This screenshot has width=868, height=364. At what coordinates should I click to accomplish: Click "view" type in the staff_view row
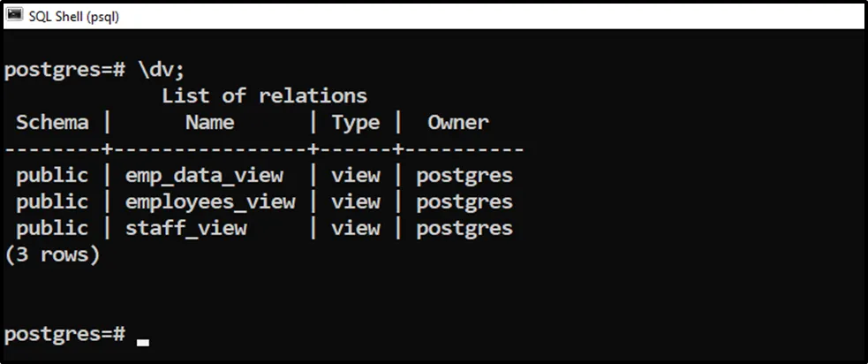355,229
